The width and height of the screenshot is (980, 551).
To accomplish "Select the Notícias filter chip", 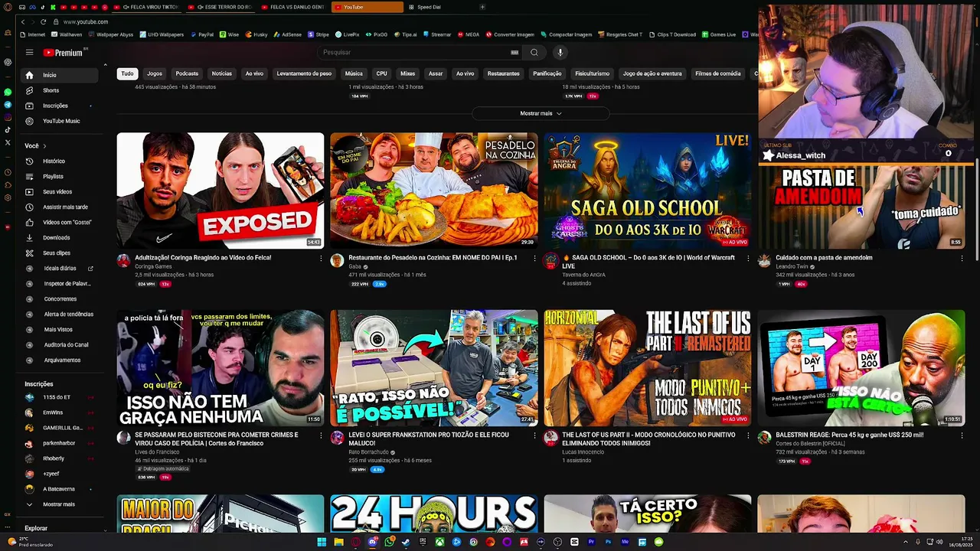I will [222, 73].
